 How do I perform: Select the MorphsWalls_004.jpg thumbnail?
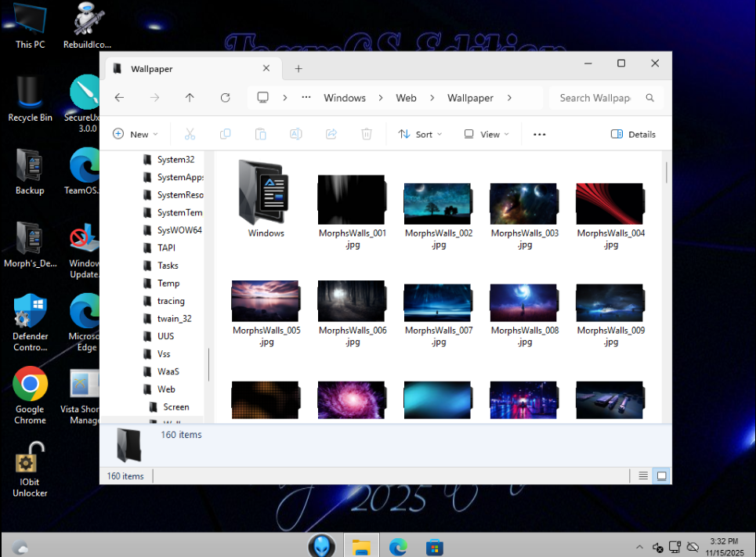(610, 205)
